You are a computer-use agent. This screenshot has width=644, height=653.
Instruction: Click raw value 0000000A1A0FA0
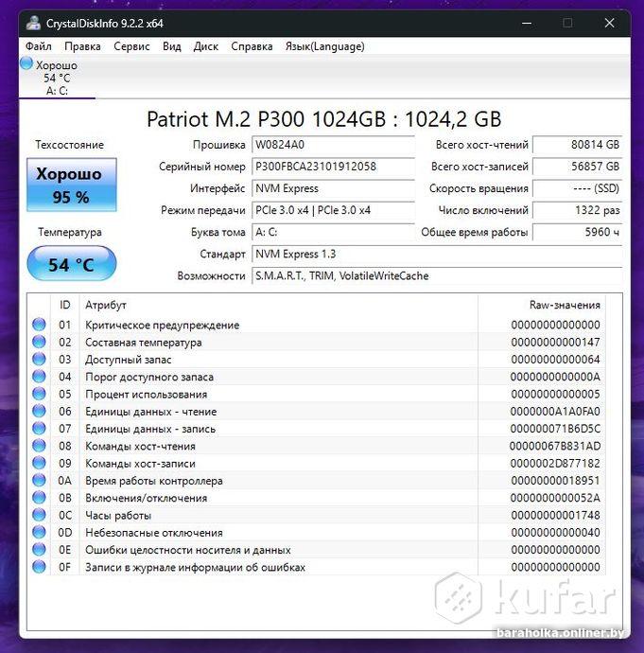(555, 412)
